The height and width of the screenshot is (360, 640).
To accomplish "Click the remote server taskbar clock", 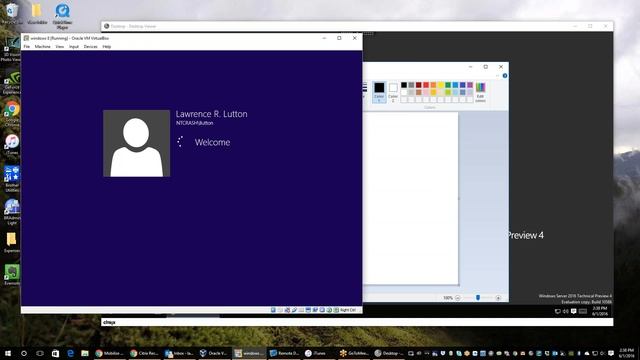I will tap(600, 311).
